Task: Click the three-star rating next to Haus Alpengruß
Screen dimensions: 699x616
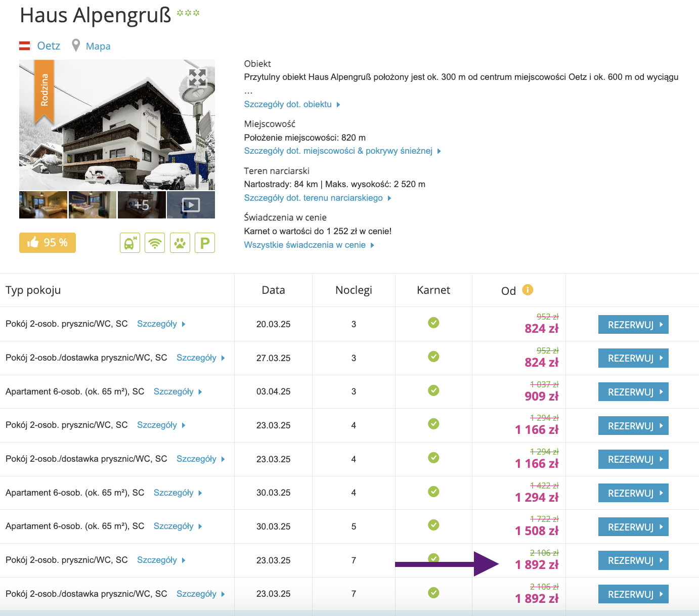Action: (188, 13)
